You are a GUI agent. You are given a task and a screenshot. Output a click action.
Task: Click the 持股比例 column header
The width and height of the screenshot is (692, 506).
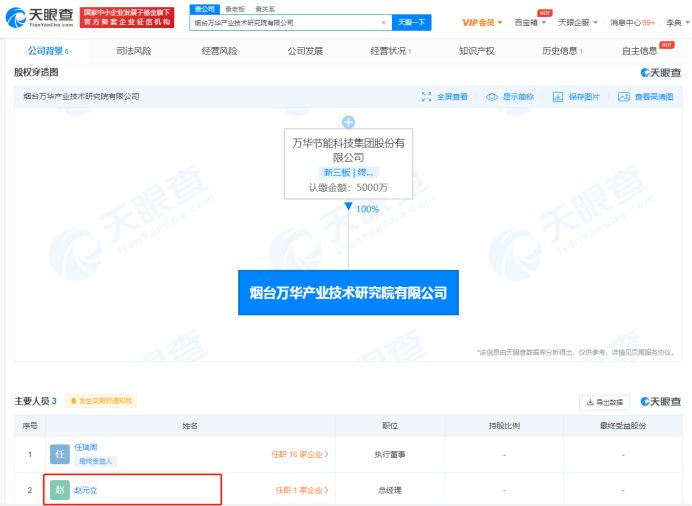(504, 426)
